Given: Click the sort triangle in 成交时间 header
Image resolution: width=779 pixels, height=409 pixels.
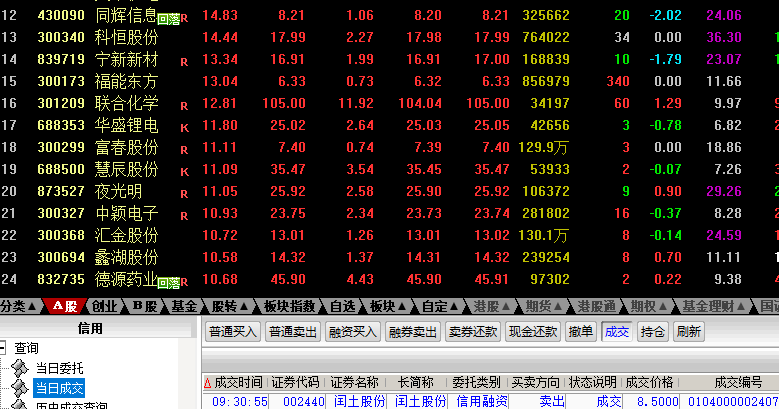Looking at the screenshot, I should click(208, 383).
